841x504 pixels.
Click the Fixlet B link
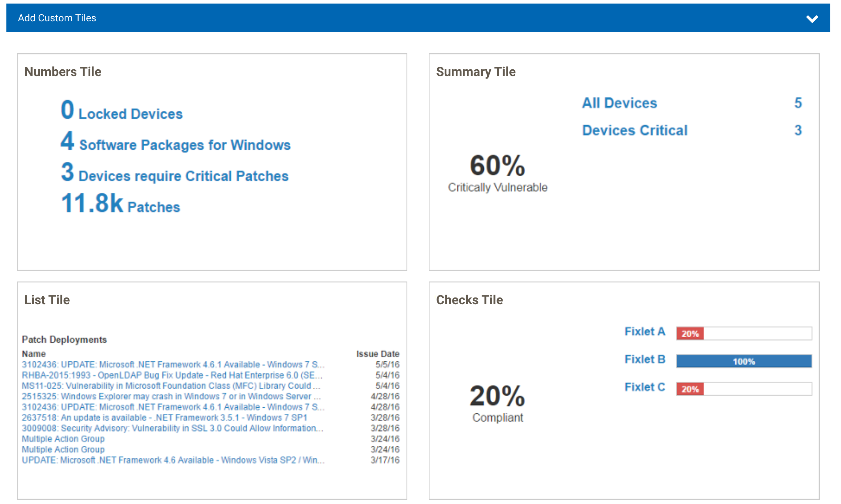click(x=644, y=359)
